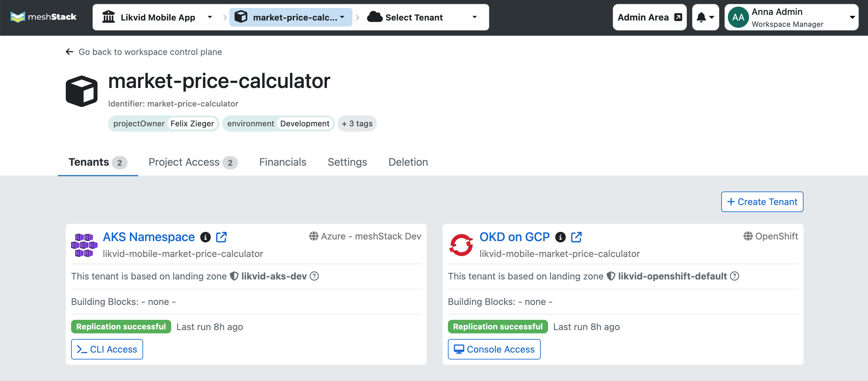Click OKD on GCP info icon
Image resolution: width=868 pixels, height=381 pixels.
point(560,237)
